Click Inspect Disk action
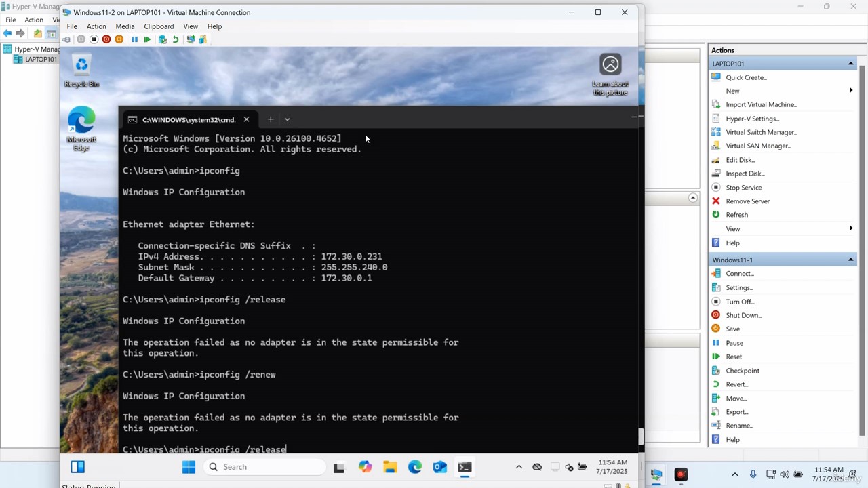868x488 pixels. (745, 174)
